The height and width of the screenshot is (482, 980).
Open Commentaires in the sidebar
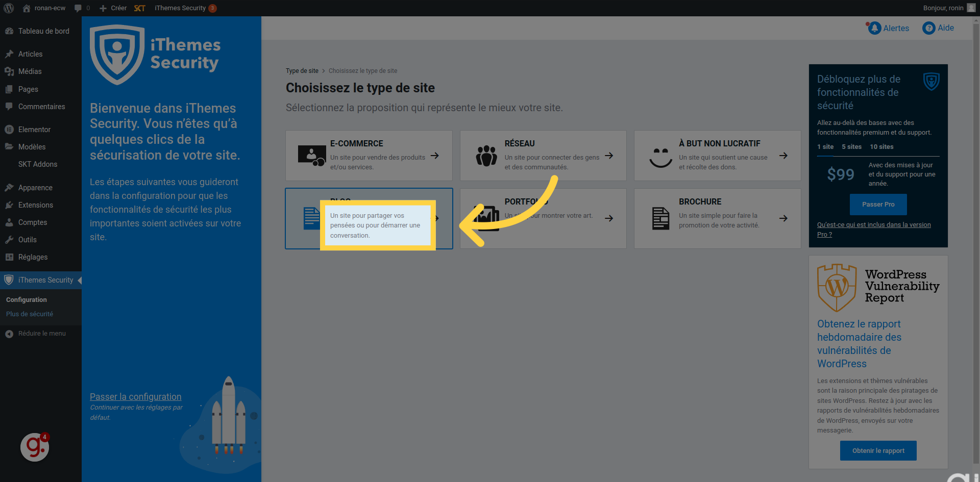click(x=41, y=107)
